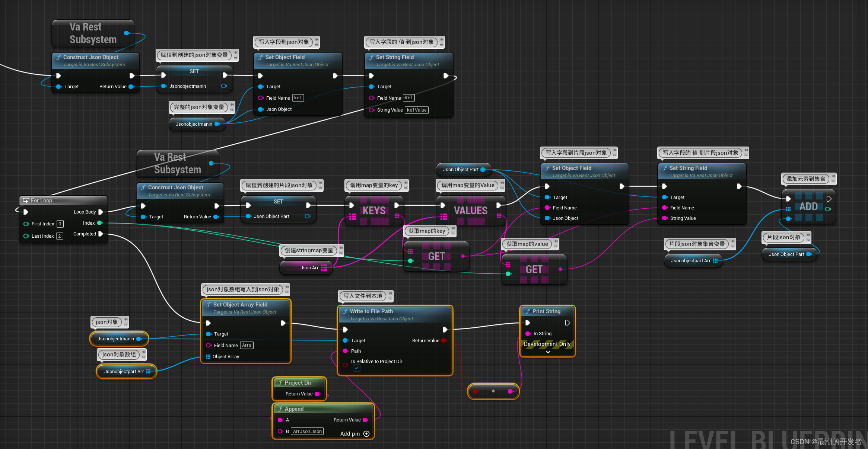Click Json Object pin on top Set Object Field
Screen dimensions: 868x449
click(261, 109)
